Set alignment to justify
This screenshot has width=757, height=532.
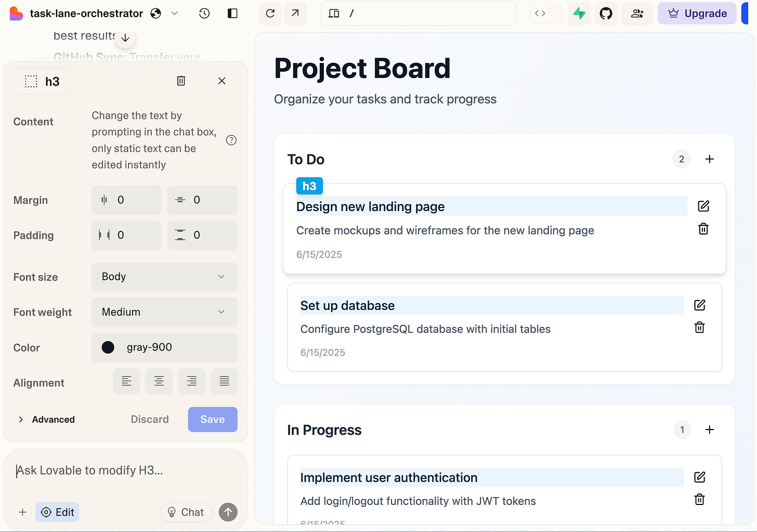point(225,381)
